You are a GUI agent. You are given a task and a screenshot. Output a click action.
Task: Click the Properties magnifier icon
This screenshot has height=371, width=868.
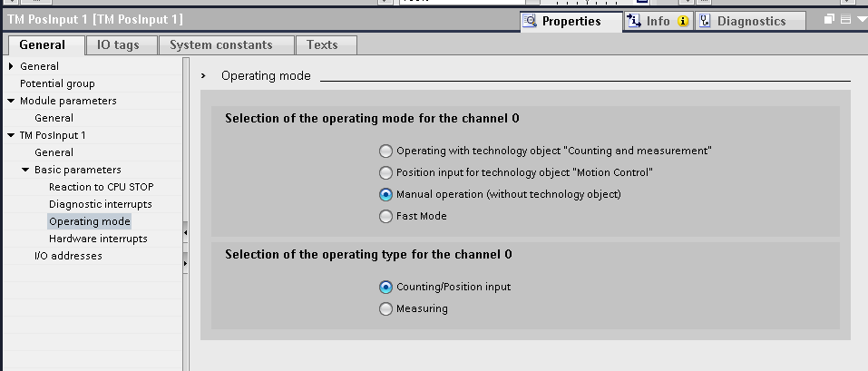coord(530,22)
